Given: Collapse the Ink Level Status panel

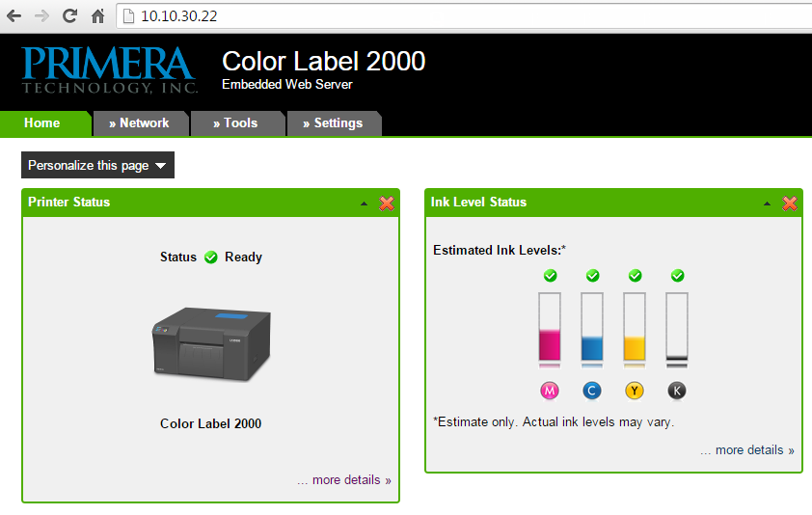Looking at the screenshot, I should pyautogui.click(x=767, y=203).
